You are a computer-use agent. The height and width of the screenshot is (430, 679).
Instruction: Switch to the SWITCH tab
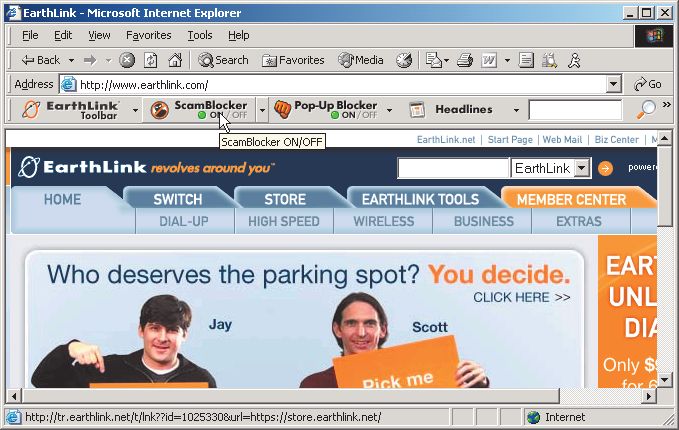178,199
